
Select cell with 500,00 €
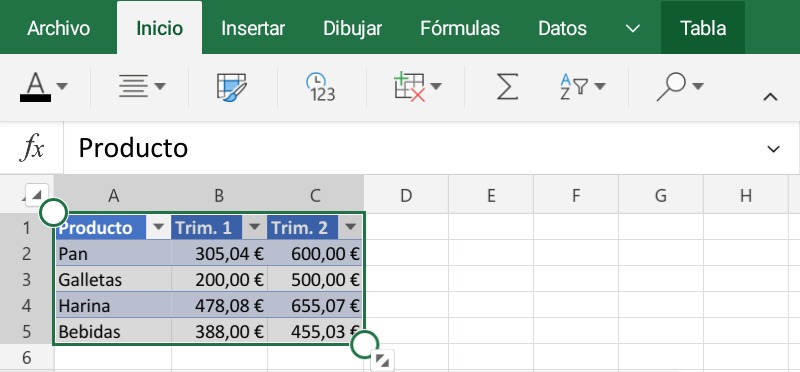click(x=315, y=279)
